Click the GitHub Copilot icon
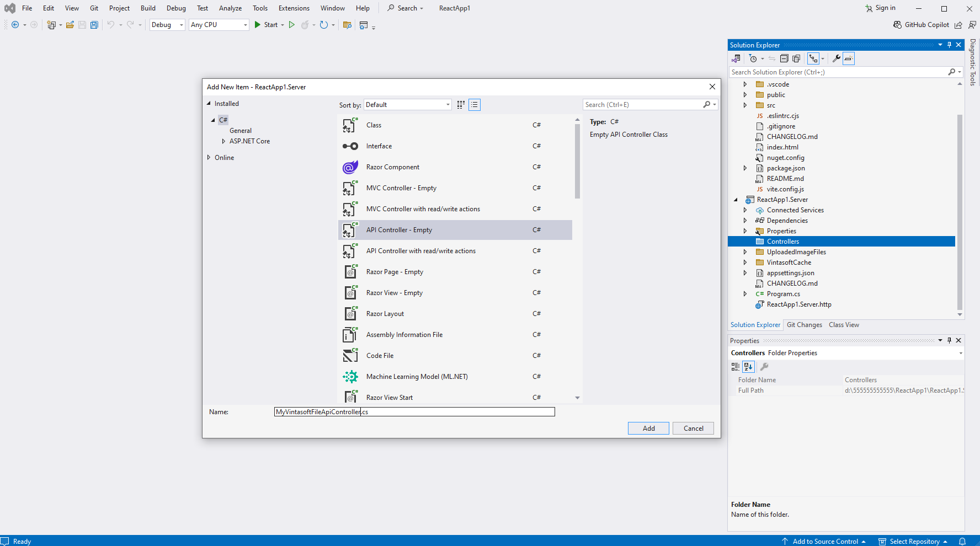 click(x=897, y=25)
